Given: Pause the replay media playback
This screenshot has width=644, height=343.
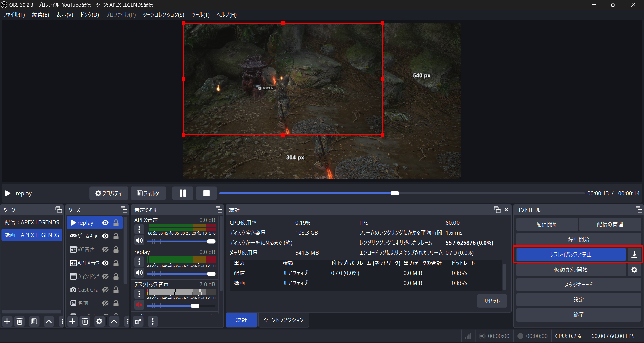Looking at the screenshot, I should 183,193.
